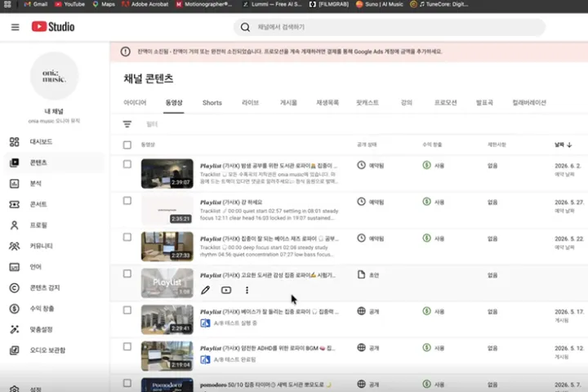
Task: Click the public globe icon on 2026. 5. 17. row
Action: pos(361,311)
